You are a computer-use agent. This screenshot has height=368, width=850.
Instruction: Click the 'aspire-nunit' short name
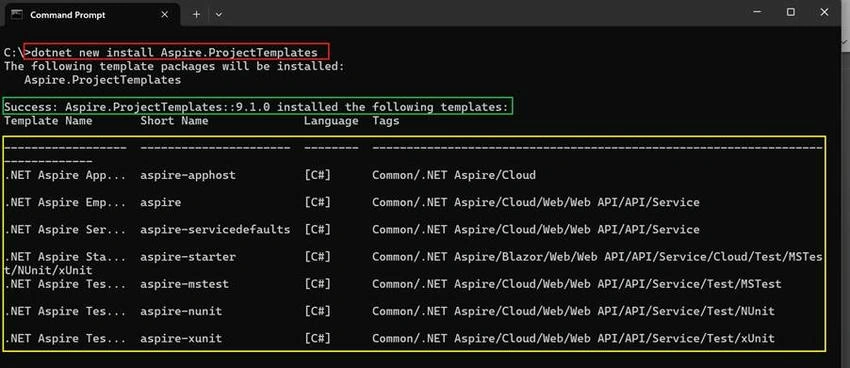point(181,311)
